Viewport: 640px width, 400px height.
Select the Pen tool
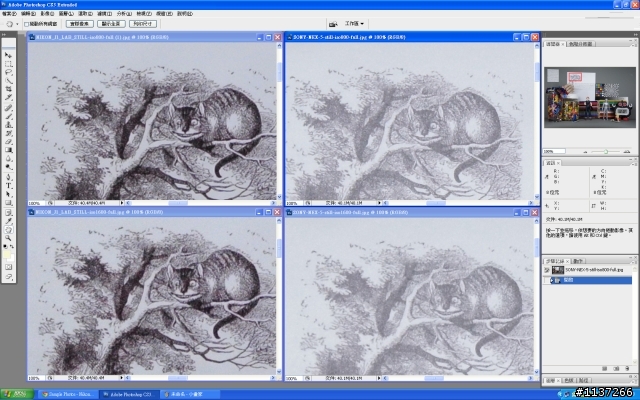[x=8, y=177]
